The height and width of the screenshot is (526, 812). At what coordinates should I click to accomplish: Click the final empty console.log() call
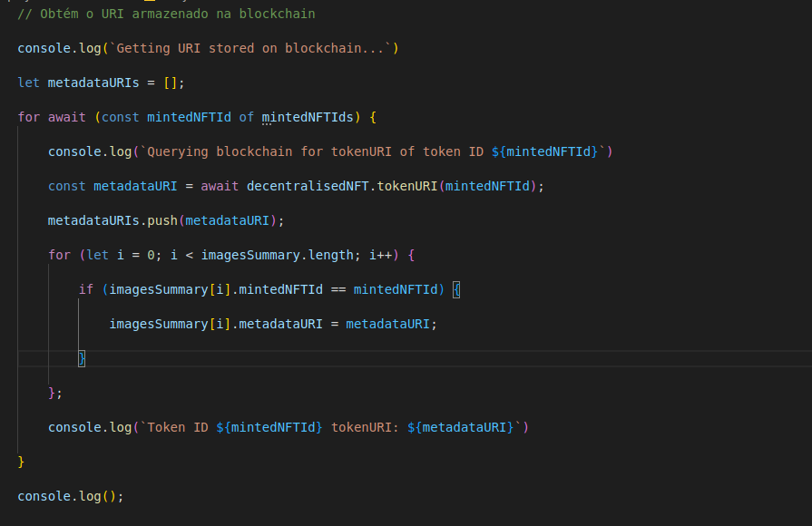pos(70,496)
